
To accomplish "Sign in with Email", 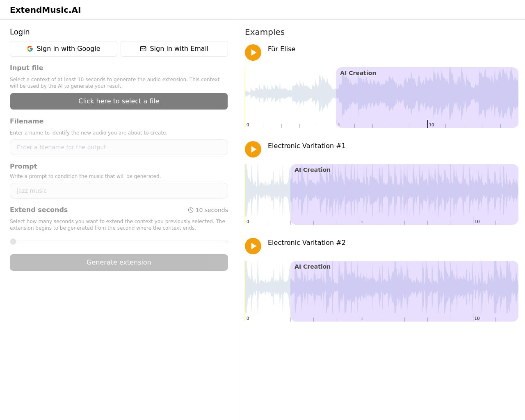I will (x=174, y=49).
